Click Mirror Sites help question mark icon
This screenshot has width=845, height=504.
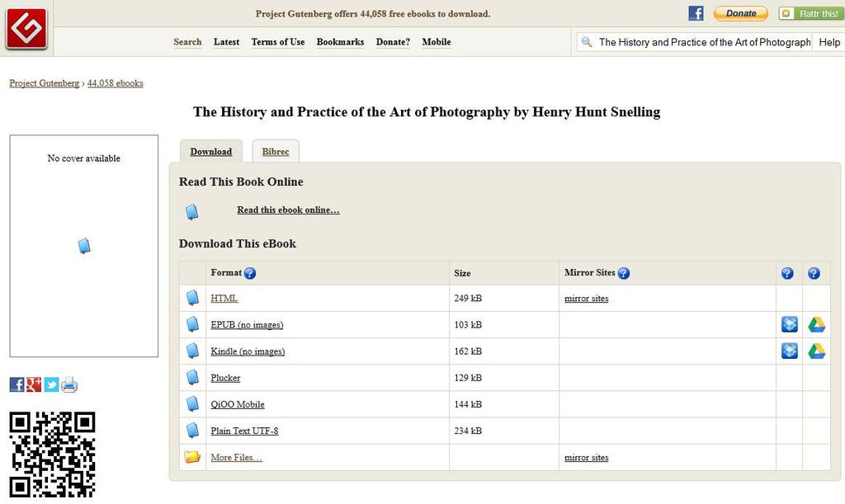pyautogui.click(x=624, y=273)
